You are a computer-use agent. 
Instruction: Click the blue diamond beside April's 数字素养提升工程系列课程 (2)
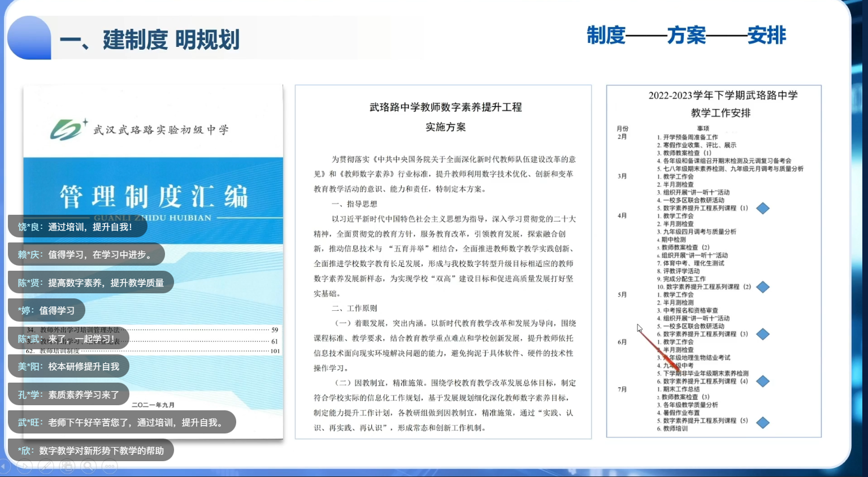coord(763,287)
